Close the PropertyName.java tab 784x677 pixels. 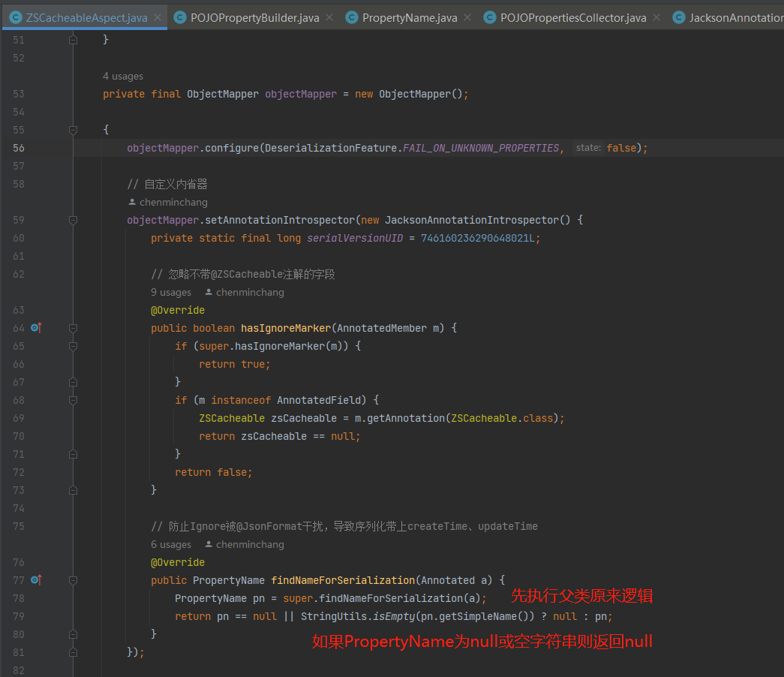[x=467, y=17]
